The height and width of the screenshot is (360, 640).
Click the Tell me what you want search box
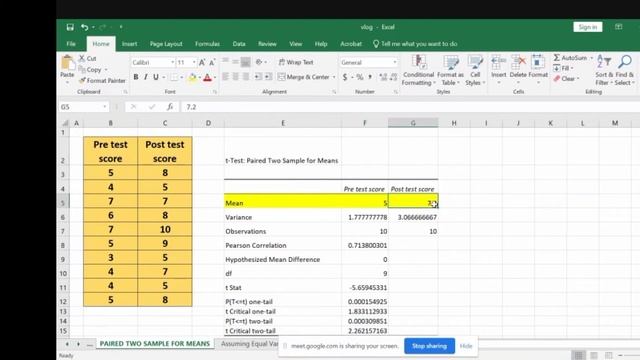pos(415,44)
